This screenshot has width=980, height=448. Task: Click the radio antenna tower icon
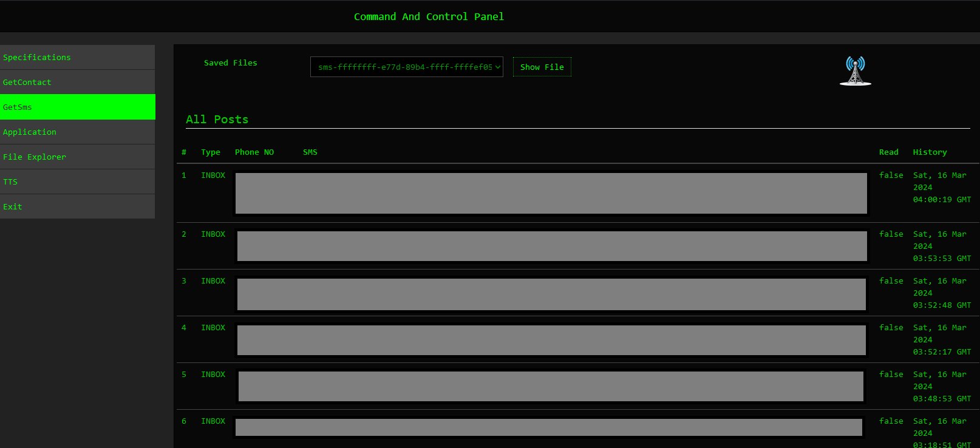click(856, 71)
